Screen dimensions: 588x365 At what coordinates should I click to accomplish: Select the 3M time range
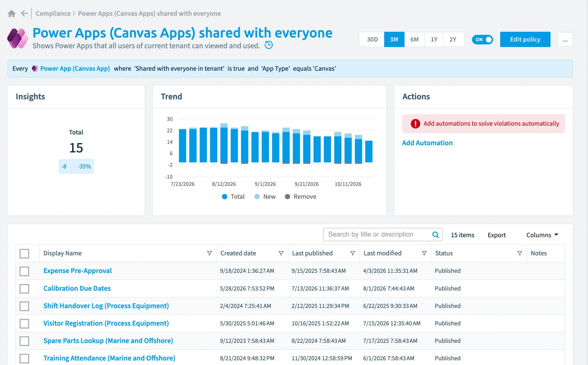tap(394, 39)
